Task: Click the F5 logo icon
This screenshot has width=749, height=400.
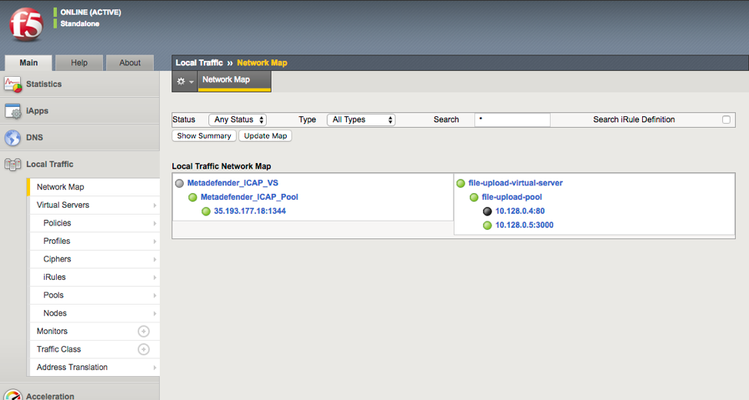Action: [x=24, y=23]
